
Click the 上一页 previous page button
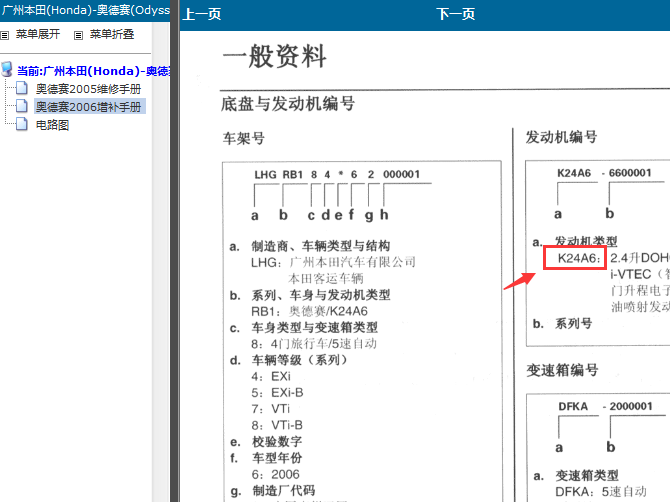(202, 14)
